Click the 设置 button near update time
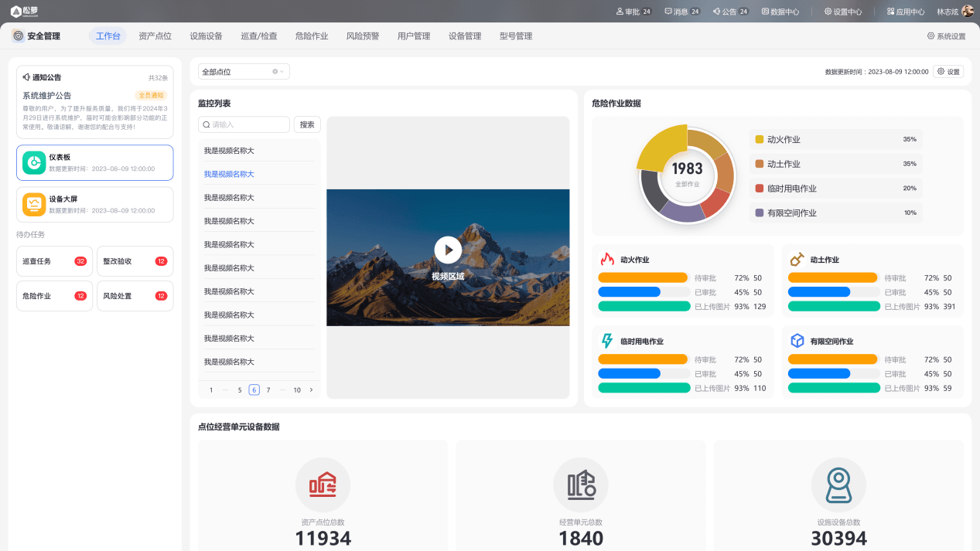This screenshot has height=551, width=980. [x=948, y=72]
